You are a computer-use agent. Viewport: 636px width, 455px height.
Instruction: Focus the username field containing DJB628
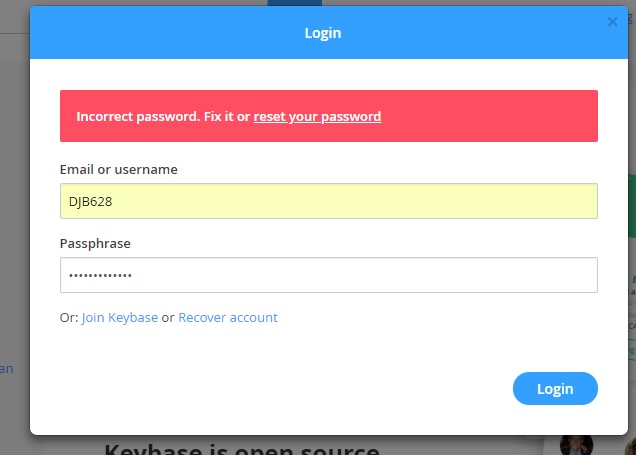(329, 201)
